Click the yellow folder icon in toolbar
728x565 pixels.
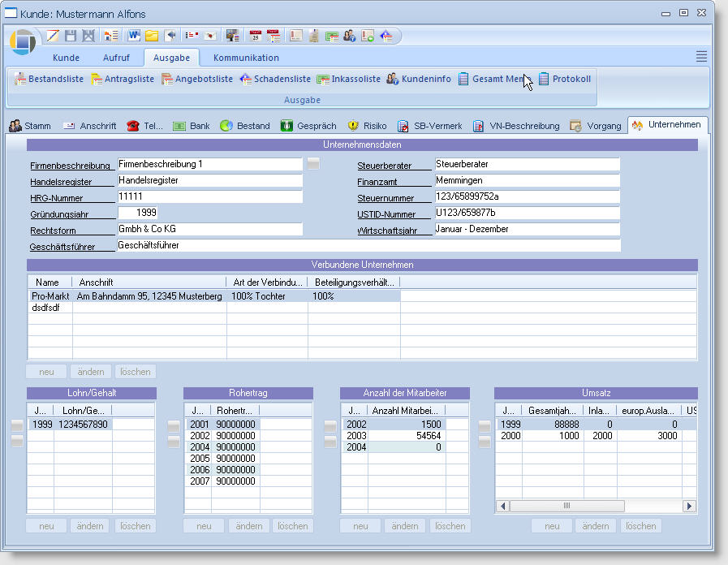[152, 36]
